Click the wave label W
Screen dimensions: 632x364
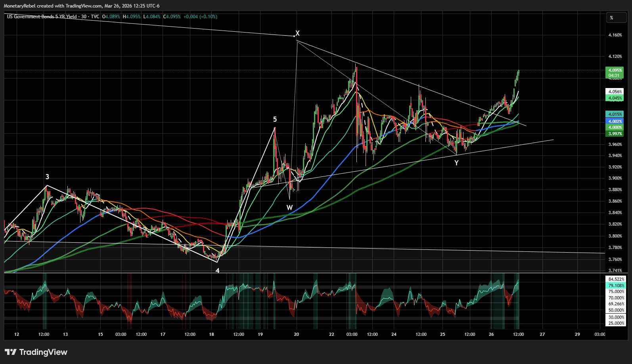coord(289,208)
